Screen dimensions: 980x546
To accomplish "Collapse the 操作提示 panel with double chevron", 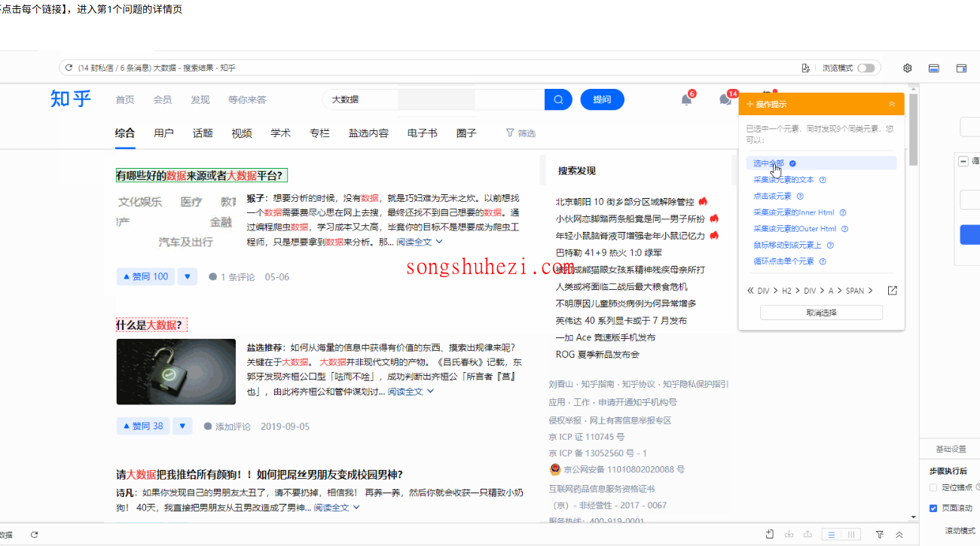I will 892,104.
